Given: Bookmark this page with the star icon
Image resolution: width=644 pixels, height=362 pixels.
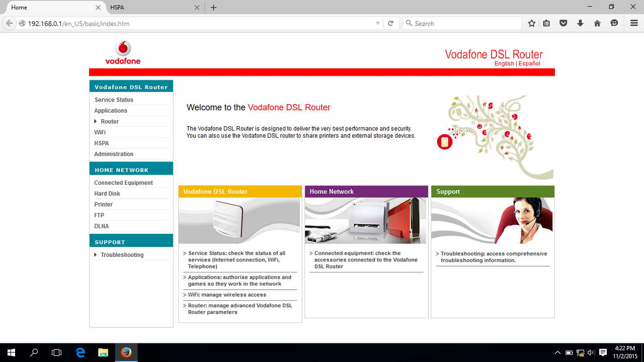Looking at the screenshot, I should (x=532, y=23).
